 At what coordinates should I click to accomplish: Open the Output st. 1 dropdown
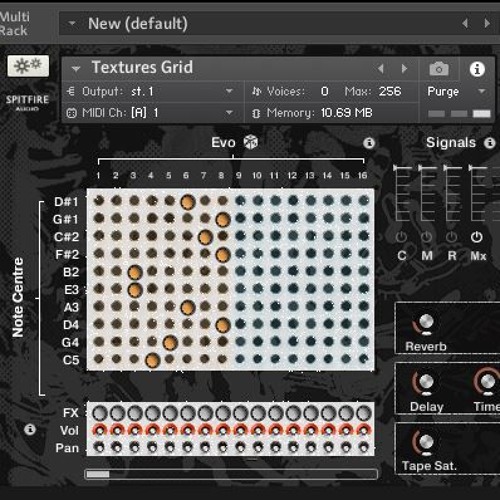pyautogui.click(x=229, y=91)
